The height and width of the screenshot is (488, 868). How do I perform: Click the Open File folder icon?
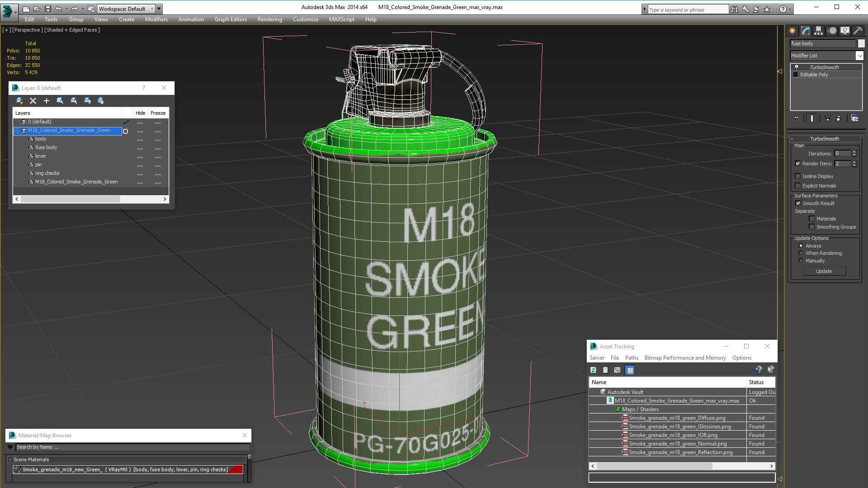[x=37, y=9]
